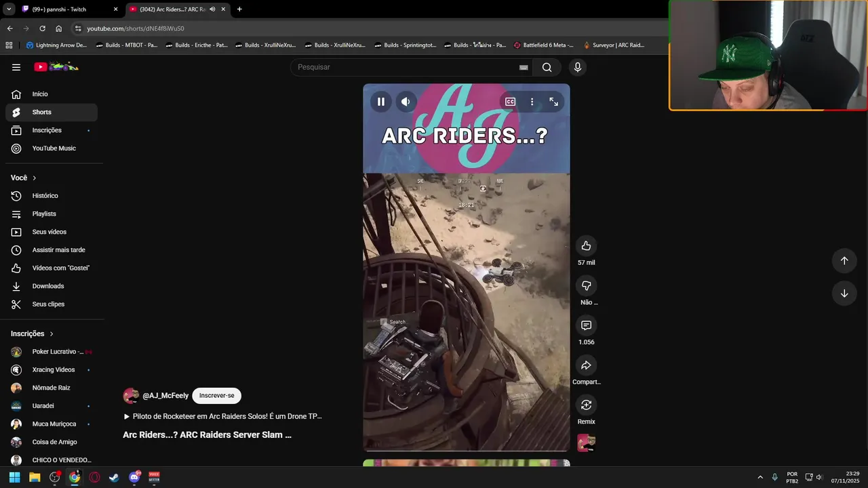Open Seus clipes
The width and height of the screenshot is (868, 488).
[x=52, y=304]
